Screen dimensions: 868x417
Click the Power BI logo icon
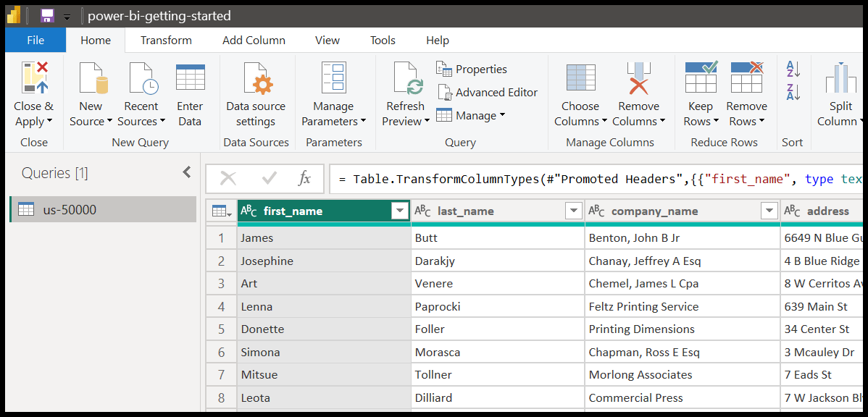coord(13,15)
